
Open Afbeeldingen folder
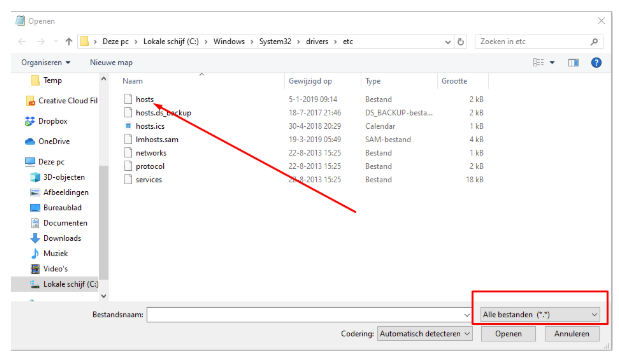coord(60,192)
